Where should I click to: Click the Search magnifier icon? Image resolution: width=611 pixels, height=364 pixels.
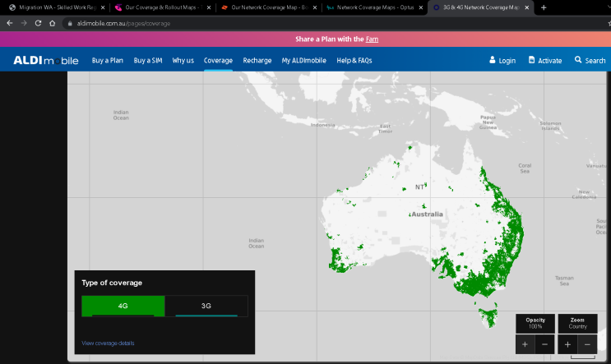click(578, 59)
